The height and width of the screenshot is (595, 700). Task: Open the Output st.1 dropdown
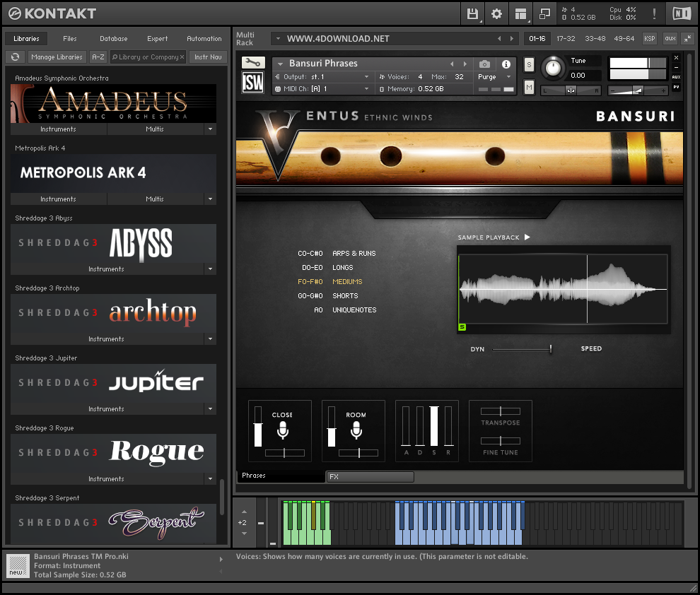coord(366,77)
